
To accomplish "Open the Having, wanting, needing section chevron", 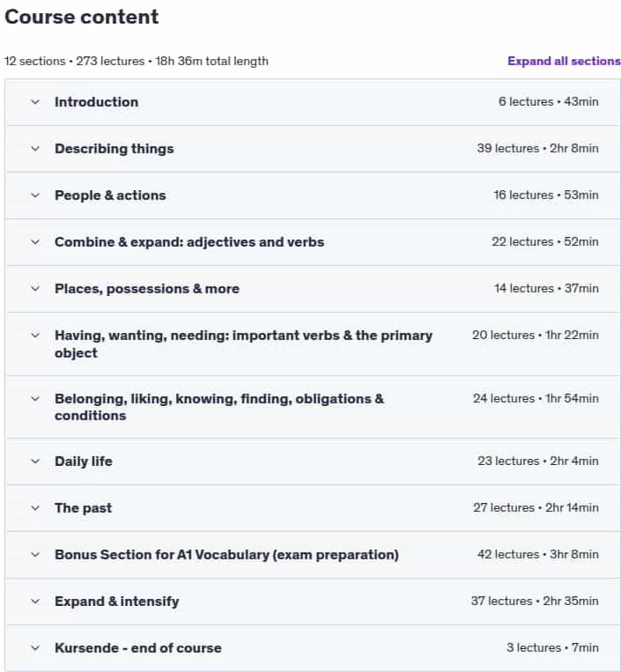I will 35,336.
